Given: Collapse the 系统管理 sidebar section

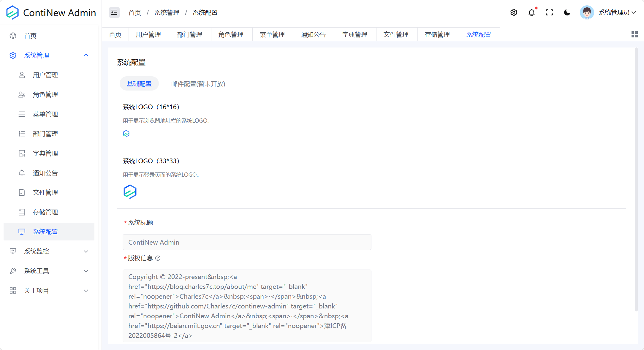Looking at the screenshot, I should (86, 55).
